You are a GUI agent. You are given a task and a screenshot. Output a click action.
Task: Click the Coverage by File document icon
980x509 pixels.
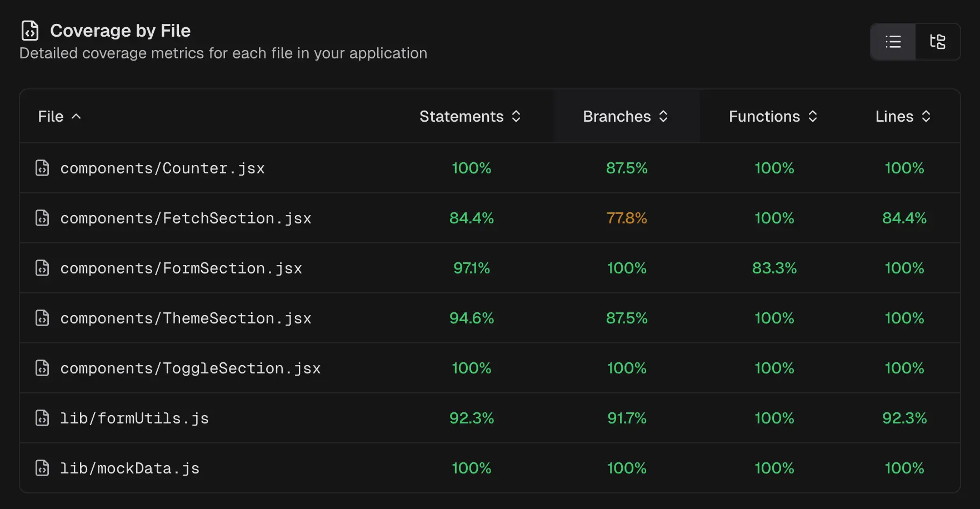tap(30, 31)
